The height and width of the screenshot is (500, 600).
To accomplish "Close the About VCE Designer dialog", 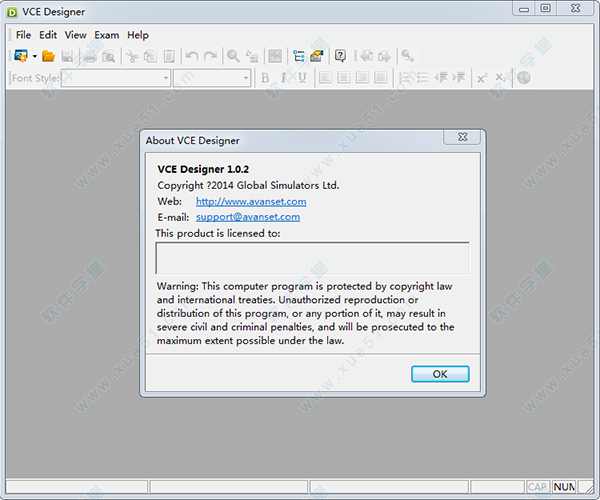I will coord(462,137).
